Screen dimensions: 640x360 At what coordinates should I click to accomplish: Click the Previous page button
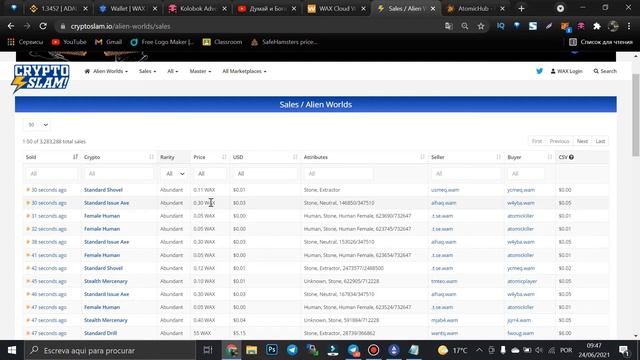559,141
